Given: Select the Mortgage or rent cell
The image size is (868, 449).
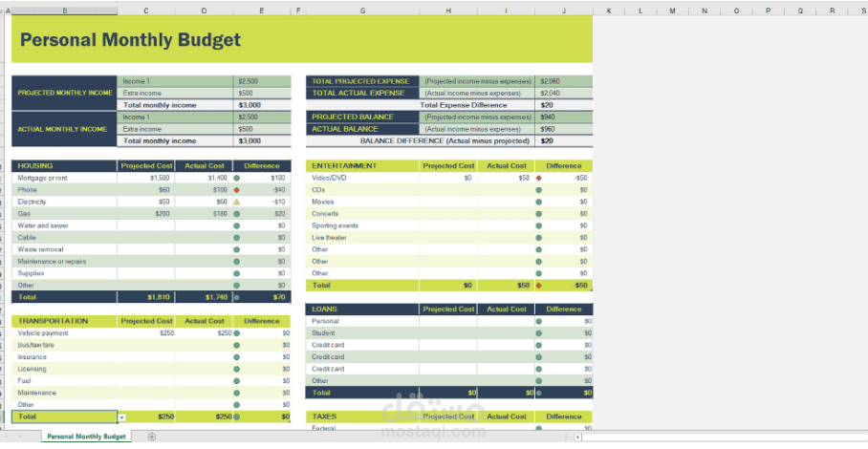Looking at the screenshot, I should pyautogui.click(x=65, y=178).
